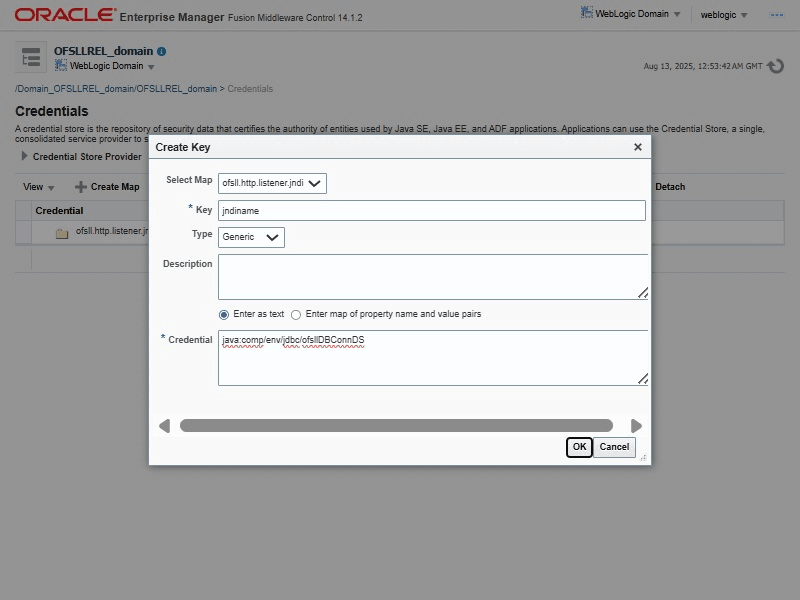
Task: Click the Detach toolbar item
Action: (670, 187)
